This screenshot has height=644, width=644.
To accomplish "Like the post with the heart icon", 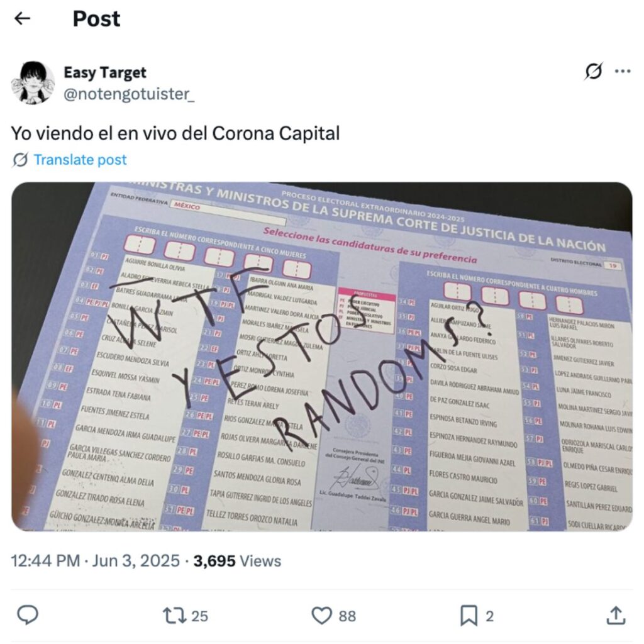I will [321, 616].
